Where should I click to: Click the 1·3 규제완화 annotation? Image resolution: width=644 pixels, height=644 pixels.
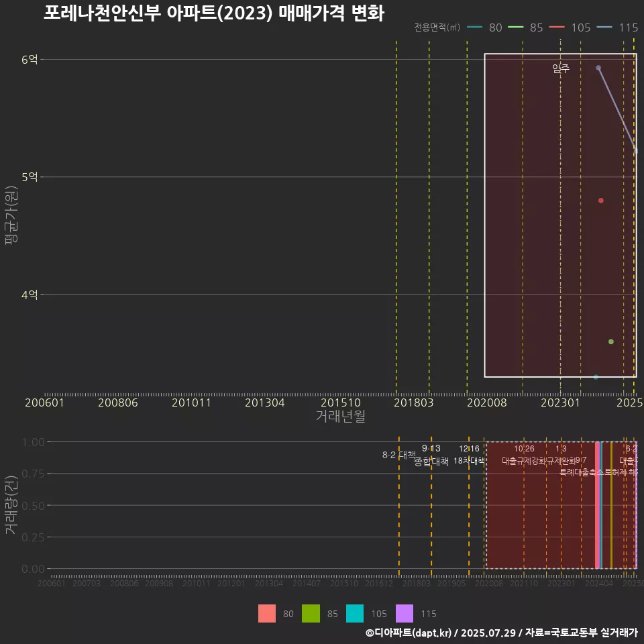tap(561, 455)
